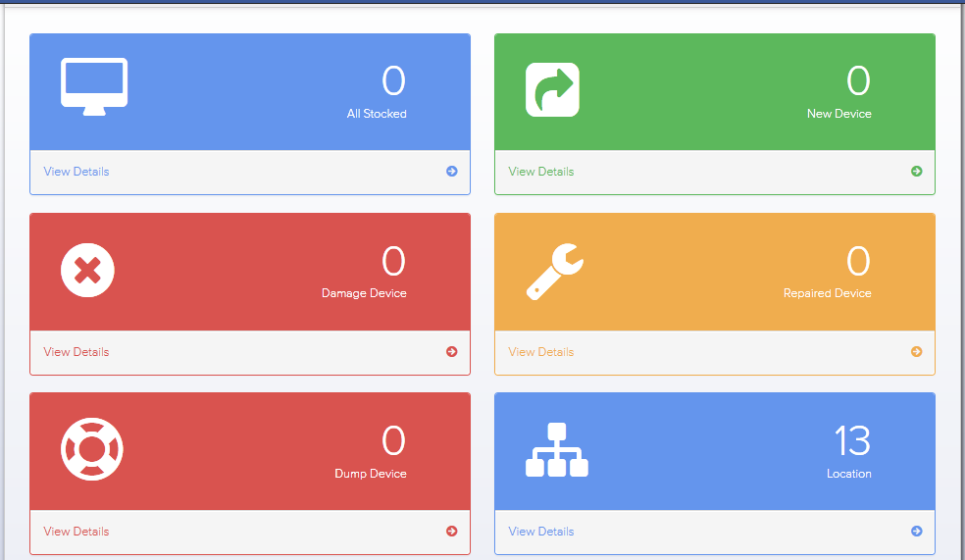Click the 0 count on New Device card

(858, 80)
